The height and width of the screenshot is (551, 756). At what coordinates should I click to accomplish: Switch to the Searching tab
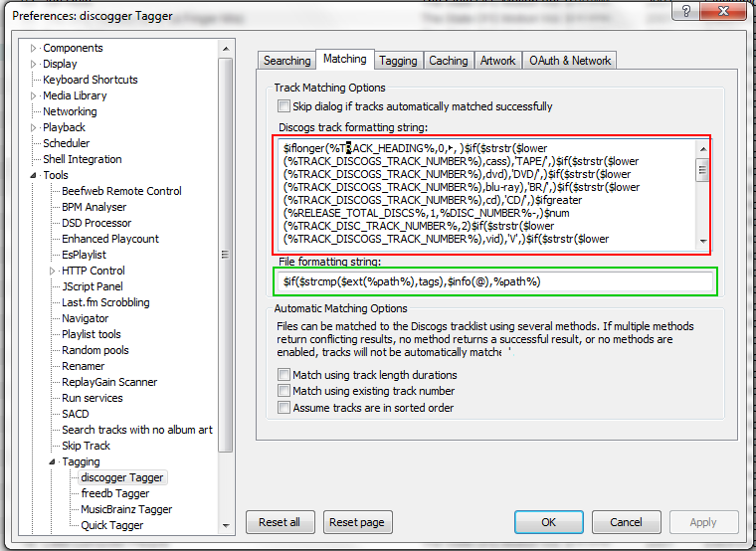[286, 61]
